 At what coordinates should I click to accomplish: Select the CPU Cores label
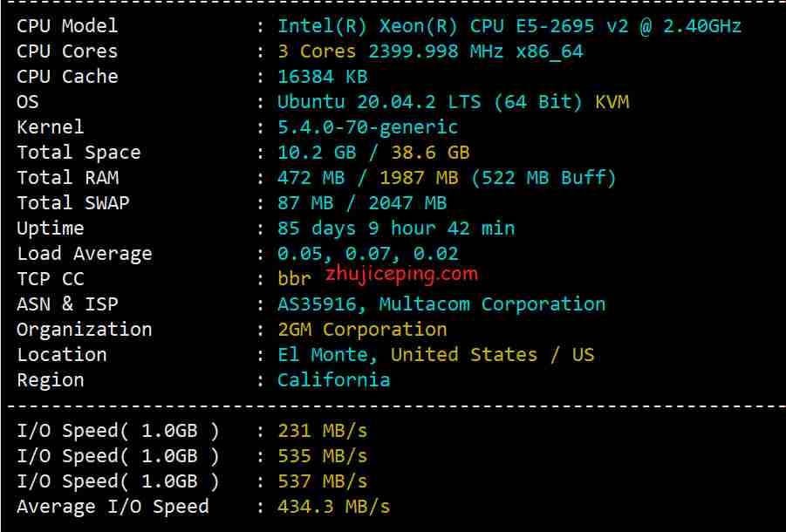[67, 51]
